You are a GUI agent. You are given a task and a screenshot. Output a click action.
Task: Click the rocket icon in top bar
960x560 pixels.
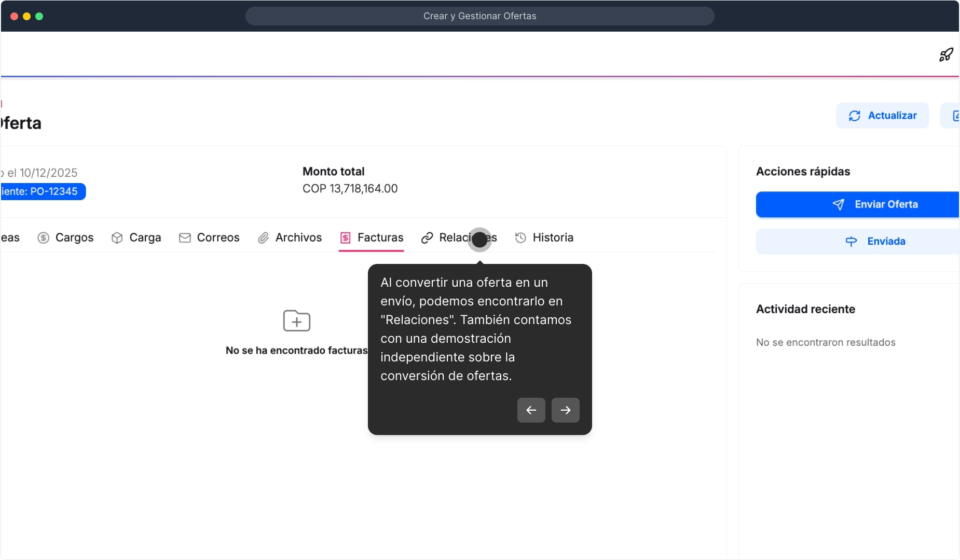(x=946, y=54)
